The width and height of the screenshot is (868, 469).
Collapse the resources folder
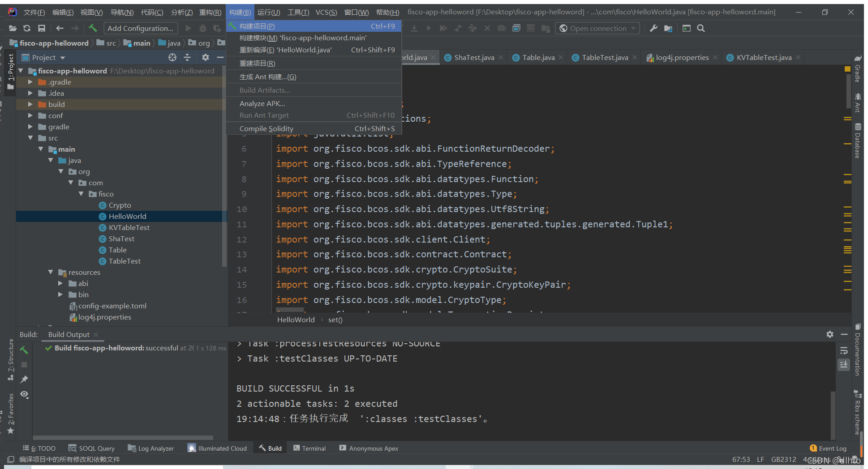click(x=51, y=272)
